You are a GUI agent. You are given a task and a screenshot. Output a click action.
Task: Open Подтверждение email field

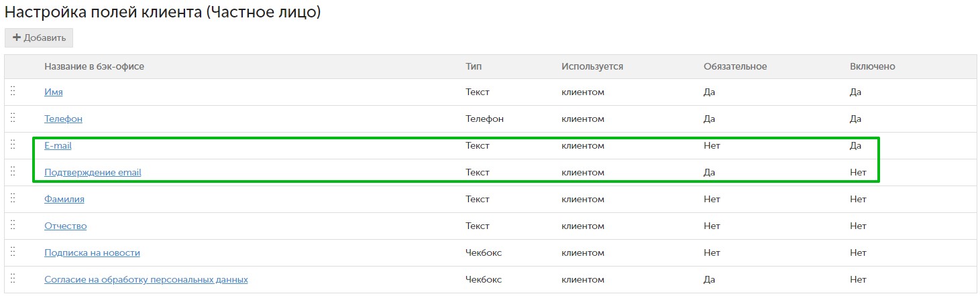point(93,172)
